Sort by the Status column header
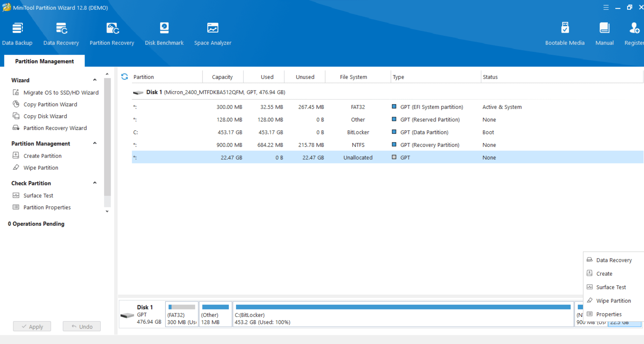This screenshot has width=644, height=344. click(x=562, y=77)
